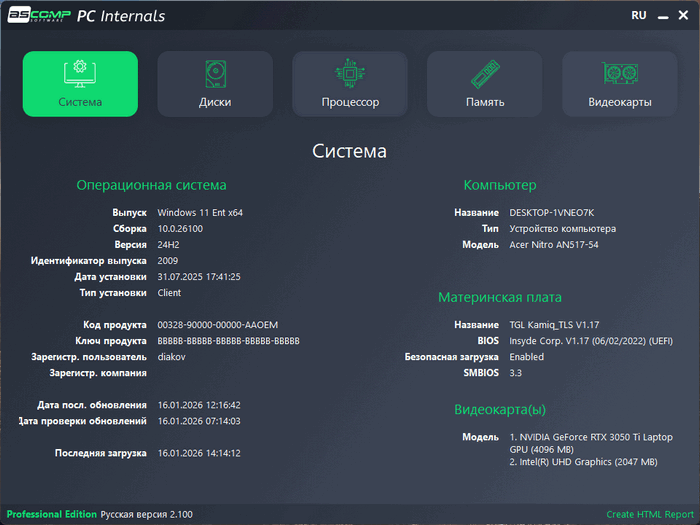Click the version value 24H2

[x=168, y=245]
